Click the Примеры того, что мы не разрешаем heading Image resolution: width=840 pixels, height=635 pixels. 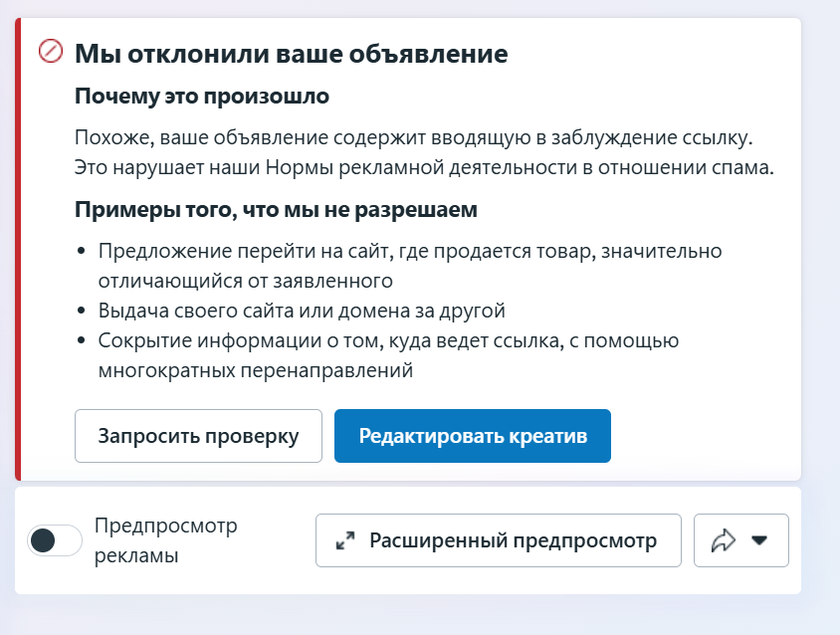point(276,210)
